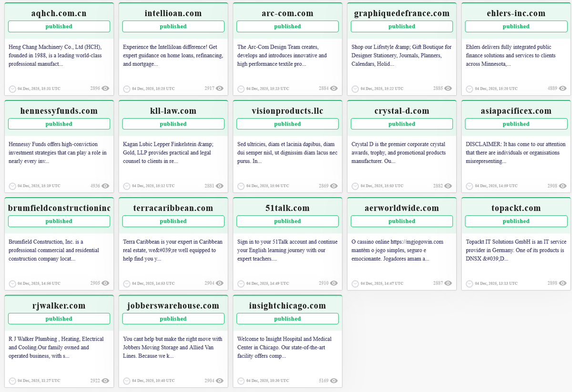Image resolution: width=572 pixels, height=392 pixels.
Task: Open the ehlers-inc.com card title
Action: (x=516, y=13)
